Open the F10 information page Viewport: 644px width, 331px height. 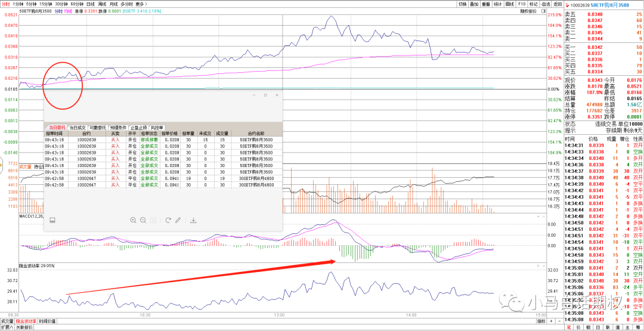tap(522, 4)
